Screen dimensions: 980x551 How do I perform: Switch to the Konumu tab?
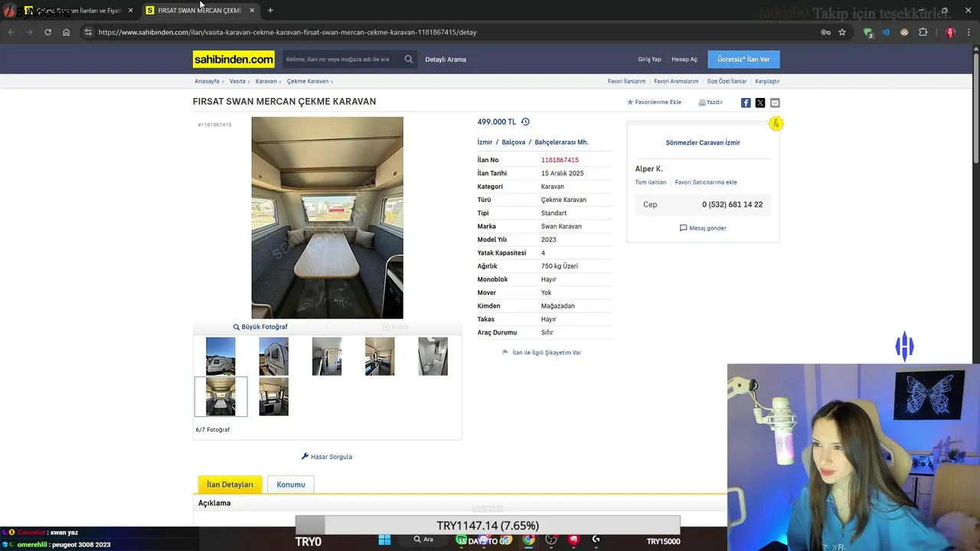[x=291, y=484]
